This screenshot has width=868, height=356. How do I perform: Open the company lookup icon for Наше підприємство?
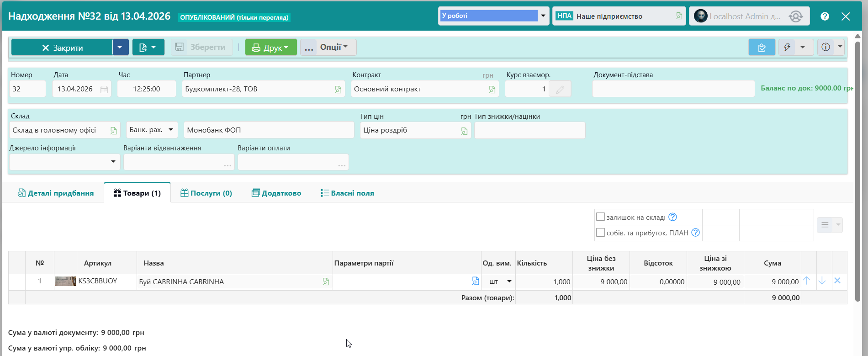pos(679,16)
